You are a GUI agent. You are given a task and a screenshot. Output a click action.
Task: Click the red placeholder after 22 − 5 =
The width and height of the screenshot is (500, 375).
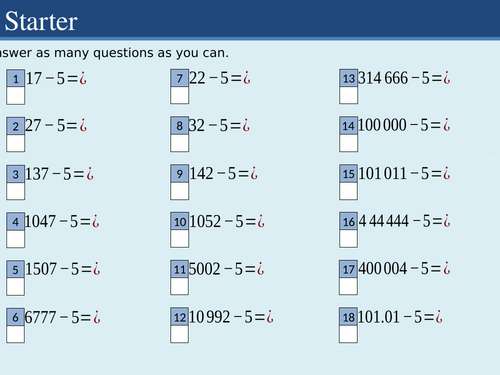point(247,78)
